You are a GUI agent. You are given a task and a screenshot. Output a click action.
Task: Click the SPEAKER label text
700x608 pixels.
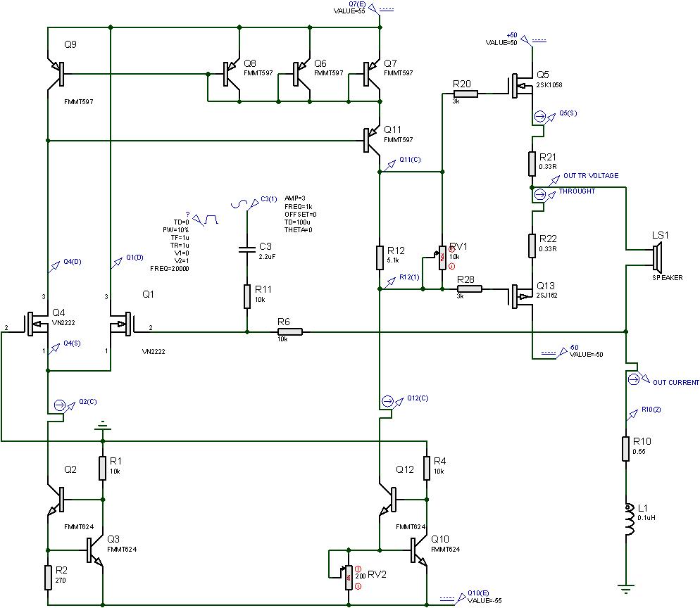click(x=668, y=277)
